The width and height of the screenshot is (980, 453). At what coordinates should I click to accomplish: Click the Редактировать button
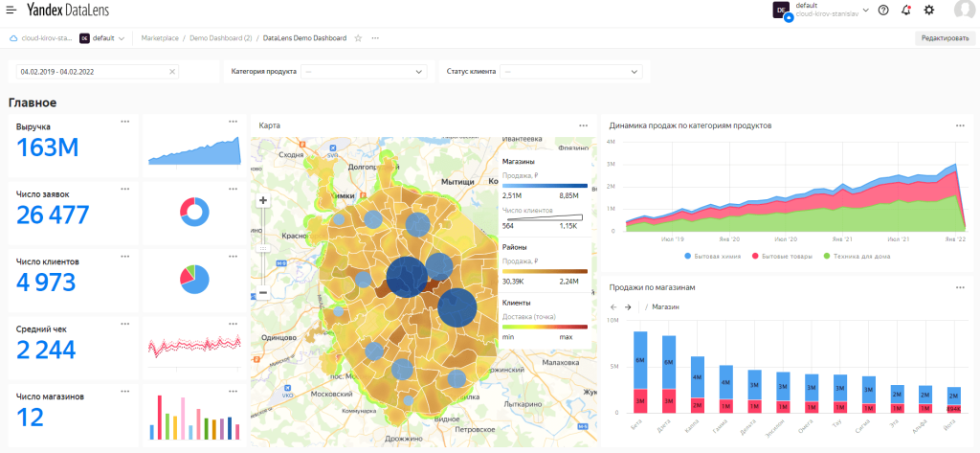943,38
